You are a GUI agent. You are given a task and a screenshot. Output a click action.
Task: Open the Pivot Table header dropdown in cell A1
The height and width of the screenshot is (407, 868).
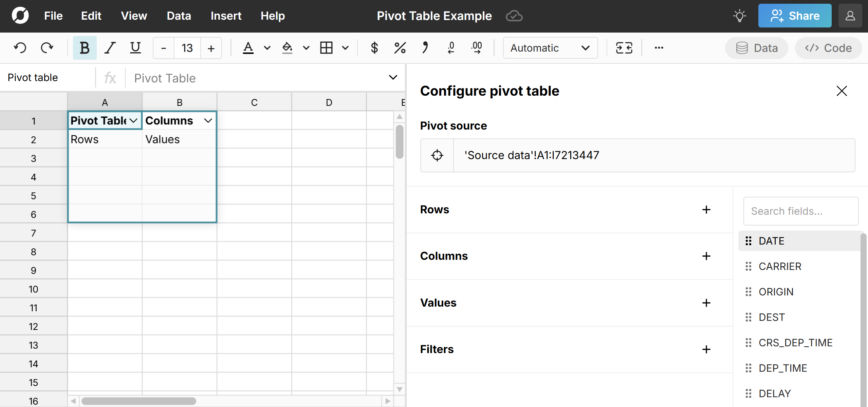tap(133, 120)
